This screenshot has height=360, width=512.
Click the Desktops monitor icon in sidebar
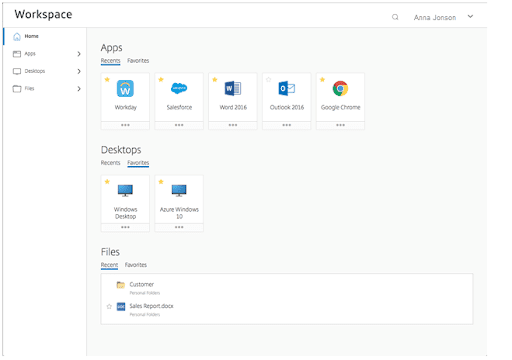(17, 71)
